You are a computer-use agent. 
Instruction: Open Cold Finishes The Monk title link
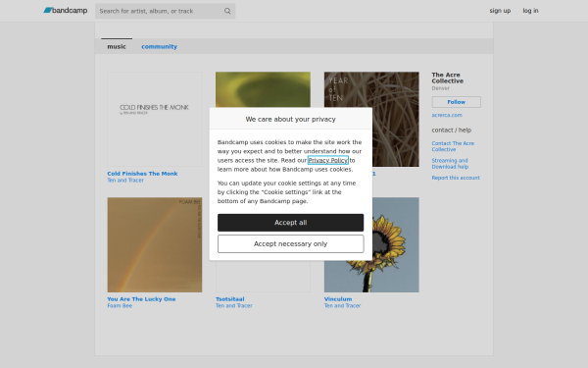click(142, 174)
